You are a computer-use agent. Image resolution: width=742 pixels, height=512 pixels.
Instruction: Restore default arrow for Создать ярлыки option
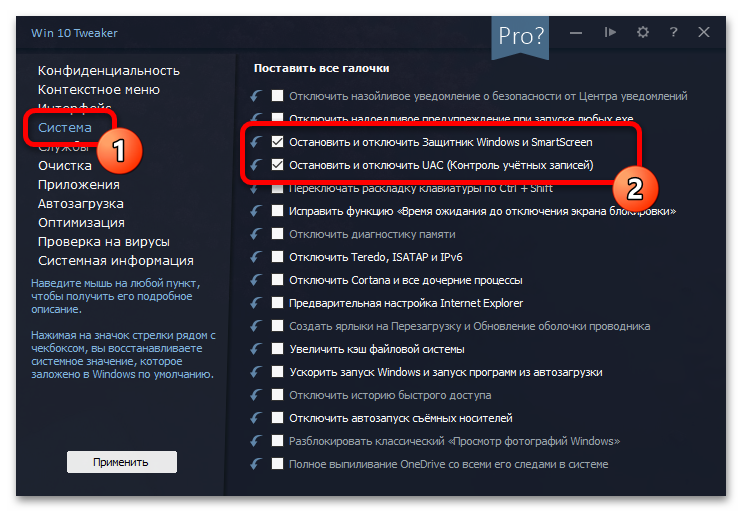[x=256, y=326]
